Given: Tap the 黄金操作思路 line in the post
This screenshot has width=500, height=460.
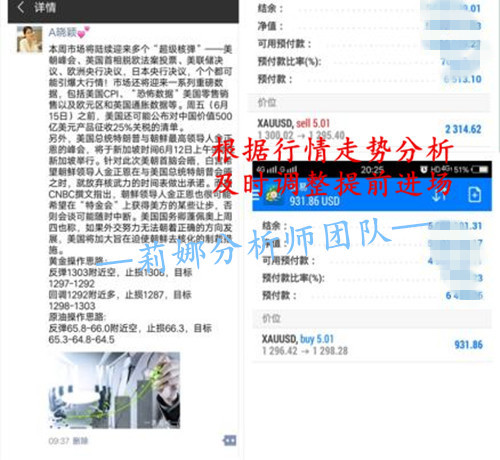Looking at the screenshot, I should pyautogui.click(x=77, y=261).
